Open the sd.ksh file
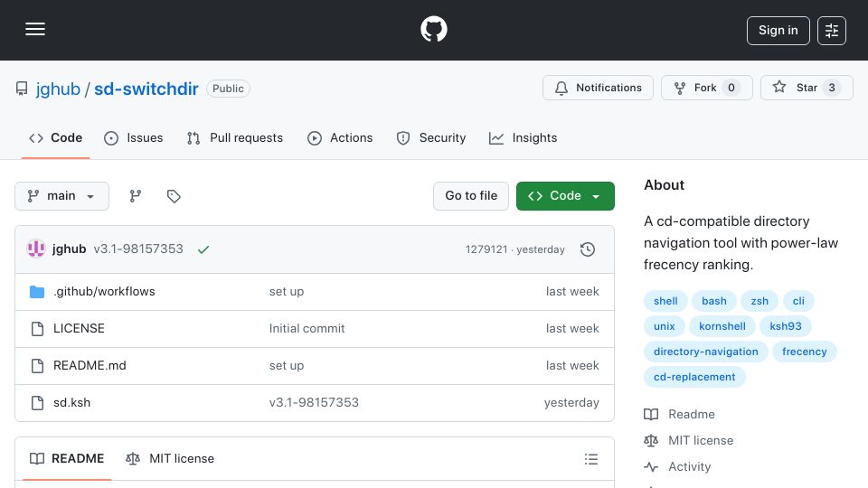The image size is (868, 488). point(72,403)
